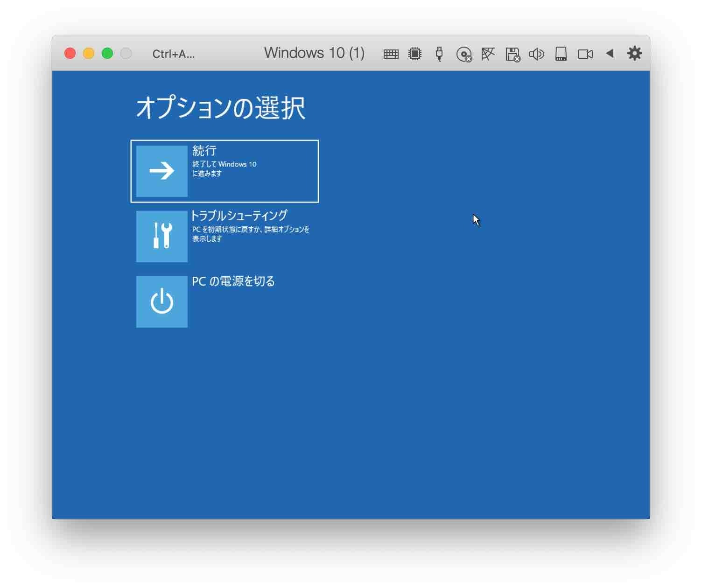Screen dimensions: 702x588
Task: Open the CPU chip status icon
Action: [414, 54]
